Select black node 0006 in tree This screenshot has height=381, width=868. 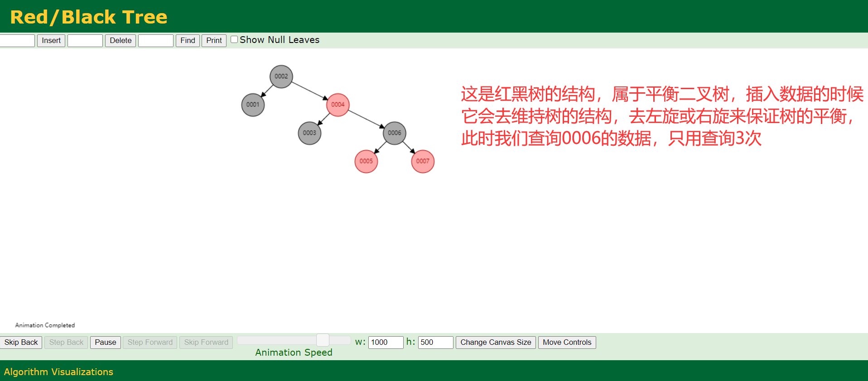point(394,133)
